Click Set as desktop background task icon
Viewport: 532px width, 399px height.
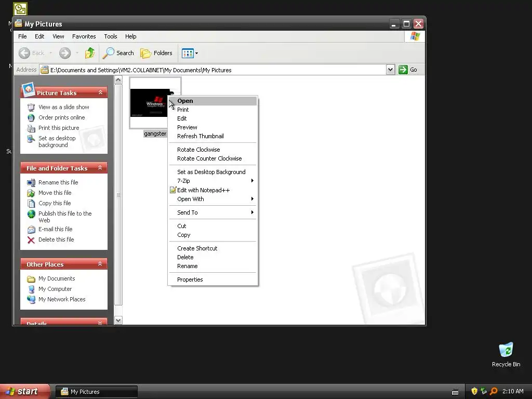pyautogui.click(x=31, y=138)
